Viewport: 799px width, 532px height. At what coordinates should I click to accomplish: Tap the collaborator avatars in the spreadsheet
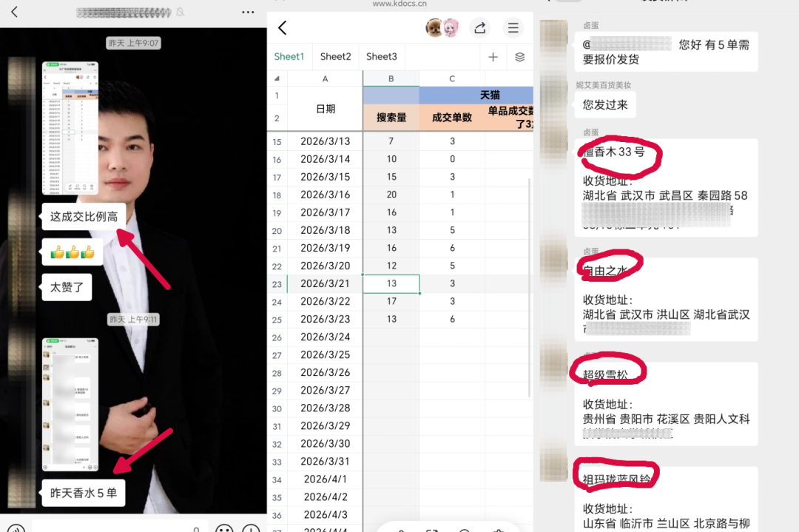point(442,28)
